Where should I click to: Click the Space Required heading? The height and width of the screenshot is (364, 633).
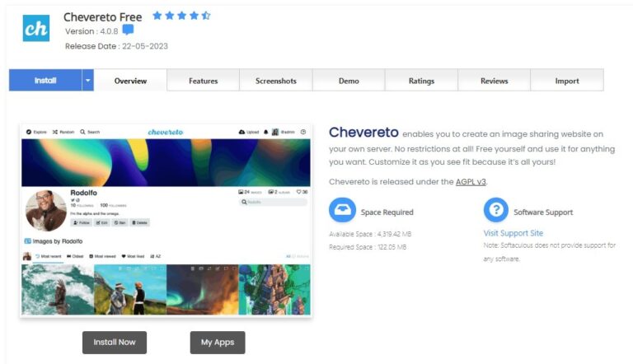387,212
